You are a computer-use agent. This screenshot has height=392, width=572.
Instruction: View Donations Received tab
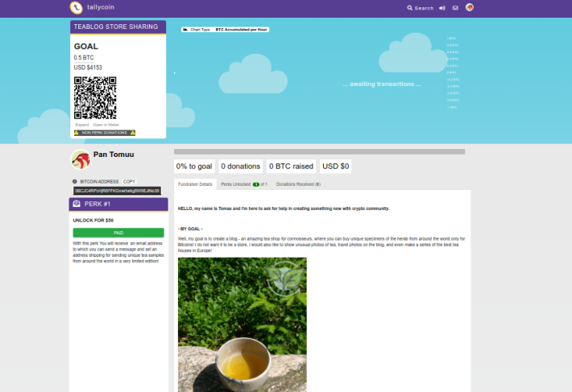298,184
